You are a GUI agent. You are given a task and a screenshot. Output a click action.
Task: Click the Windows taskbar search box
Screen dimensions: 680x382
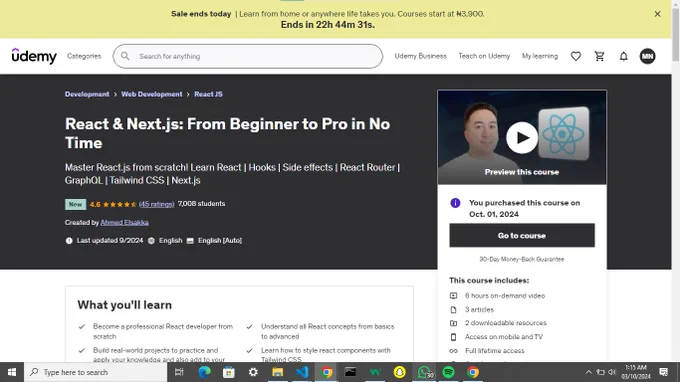pos(95,372)
